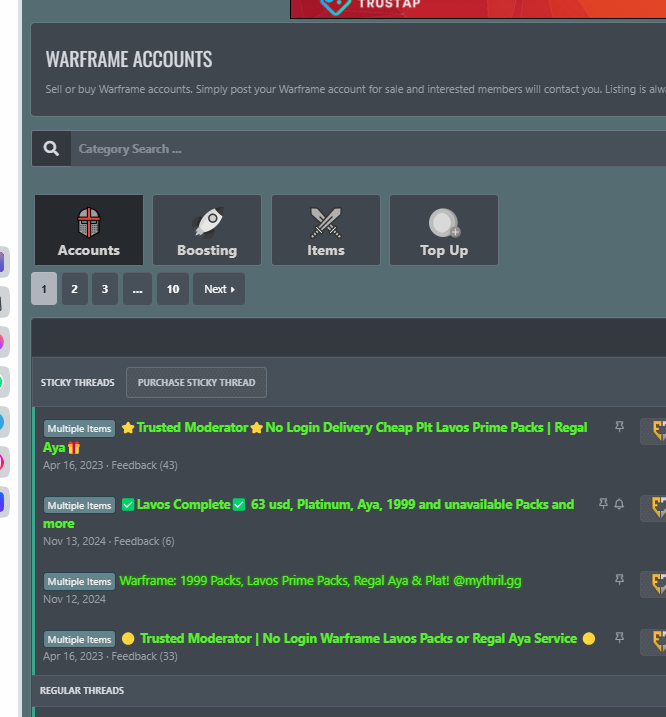
Task: Open the Items category tab
Action: (326, 230)
